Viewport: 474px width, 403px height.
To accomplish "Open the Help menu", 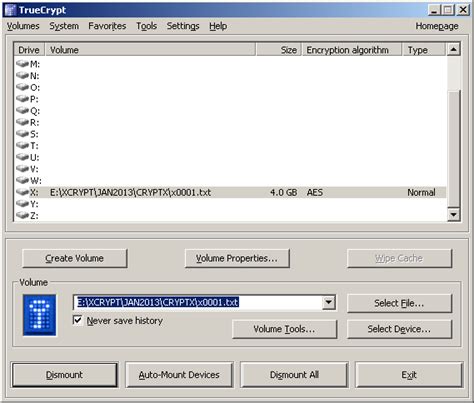I will (x=218, y=26).
